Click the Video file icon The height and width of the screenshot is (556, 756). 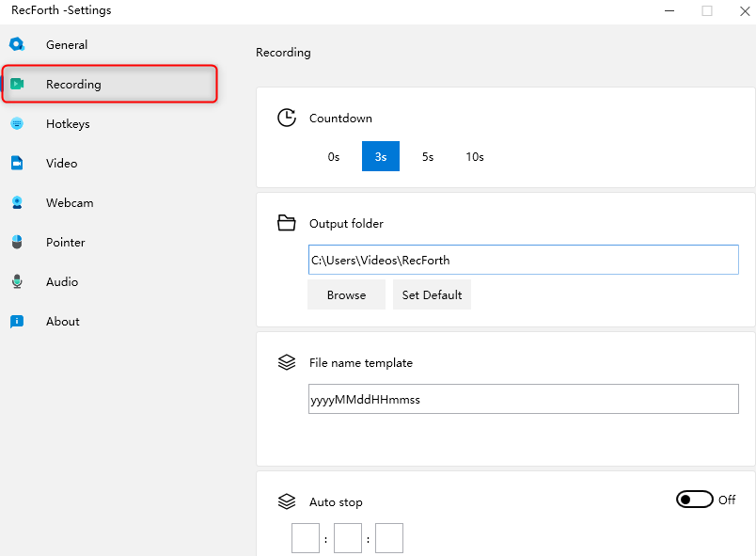click(17, 163)
